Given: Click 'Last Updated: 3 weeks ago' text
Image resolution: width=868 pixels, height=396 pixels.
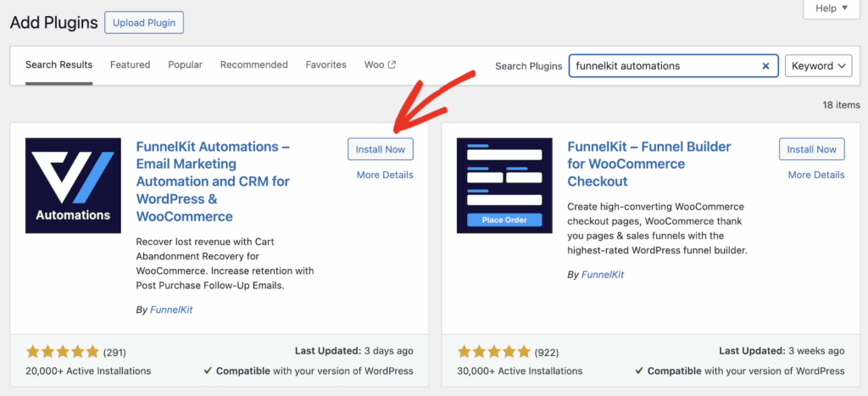Looking at the screenshot, I should tap(782, 351).
